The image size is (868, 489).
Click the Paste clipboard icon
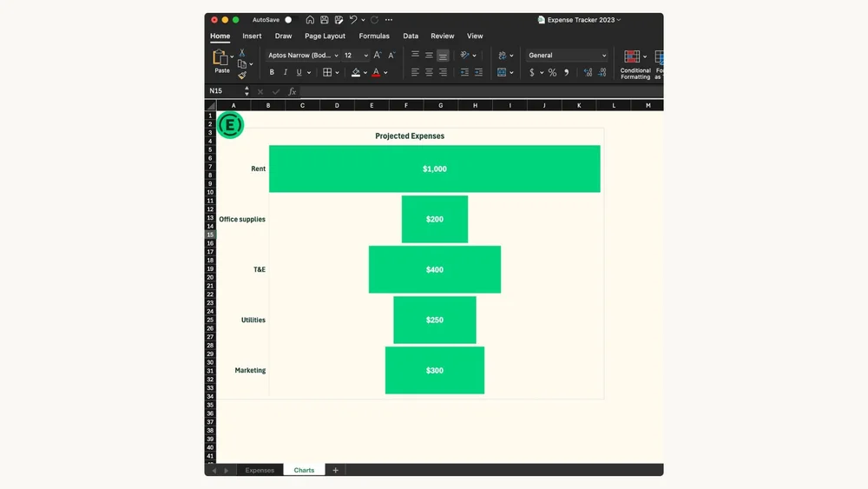pos(220,57)
